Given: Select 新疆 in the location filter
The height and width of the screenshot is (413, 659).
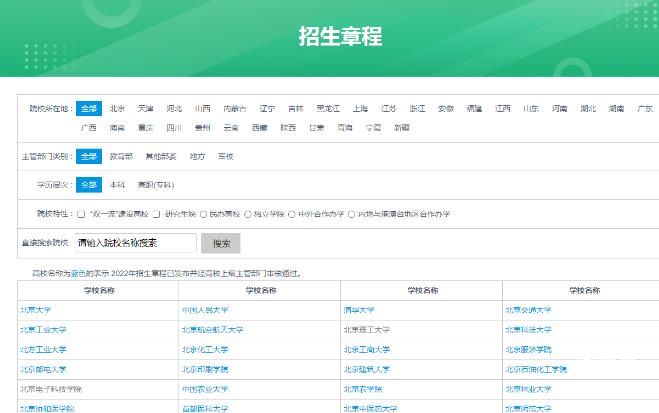Looking at the screenshot, I should [401, 128].
